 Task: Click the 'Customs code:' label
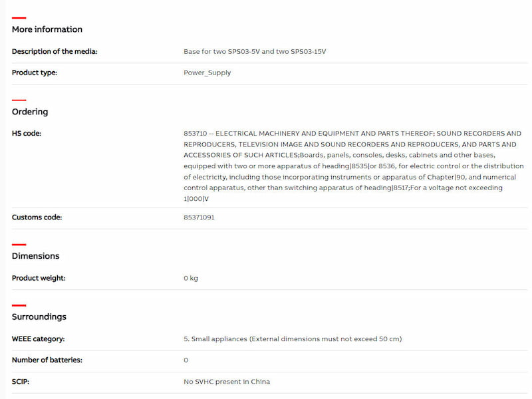point(37,217)
